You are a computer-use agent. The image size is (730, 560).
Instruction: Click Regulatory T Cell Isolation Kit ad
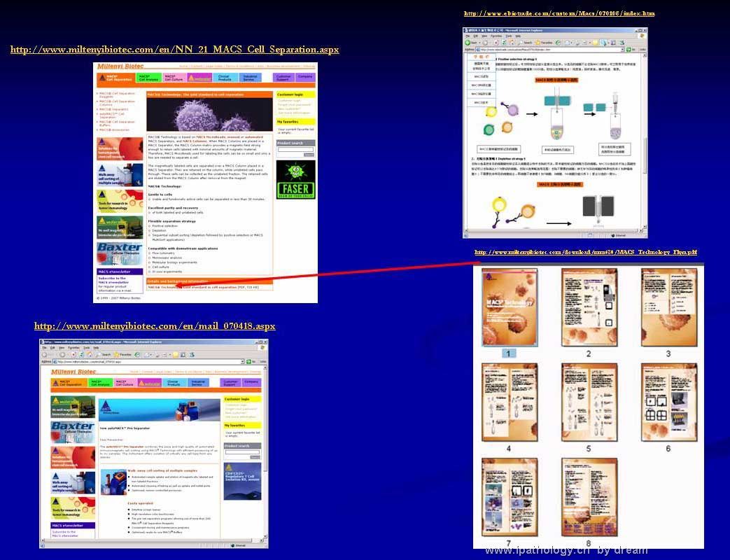coord(243,481)
